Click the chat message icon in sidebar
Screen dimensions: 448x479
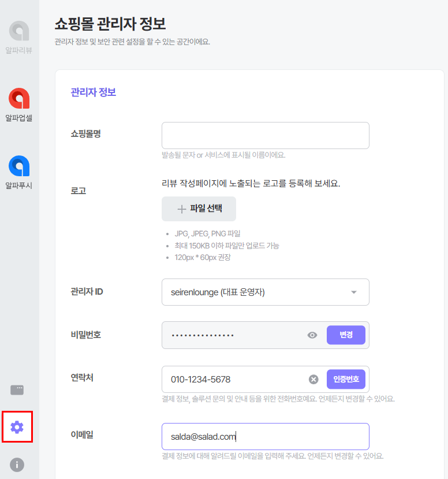pyautogui.click(x=17, y=390)
